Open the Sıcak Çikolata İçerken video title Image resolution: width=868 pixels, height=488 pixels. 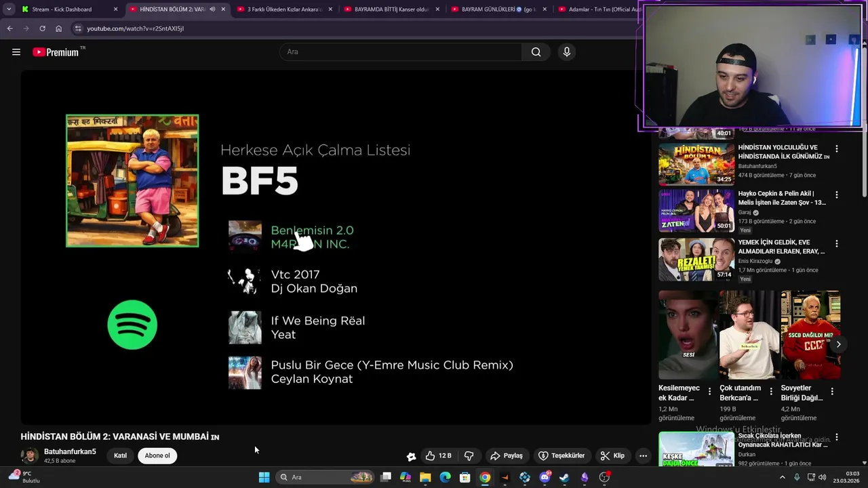point(782,441)
